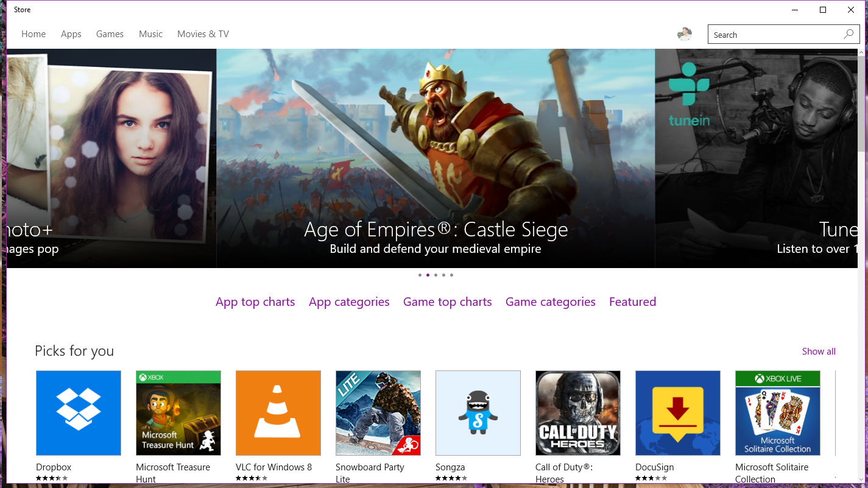Open the Songza app tile icon
This screenshot has width=868, height=488.
coord(478,413)
